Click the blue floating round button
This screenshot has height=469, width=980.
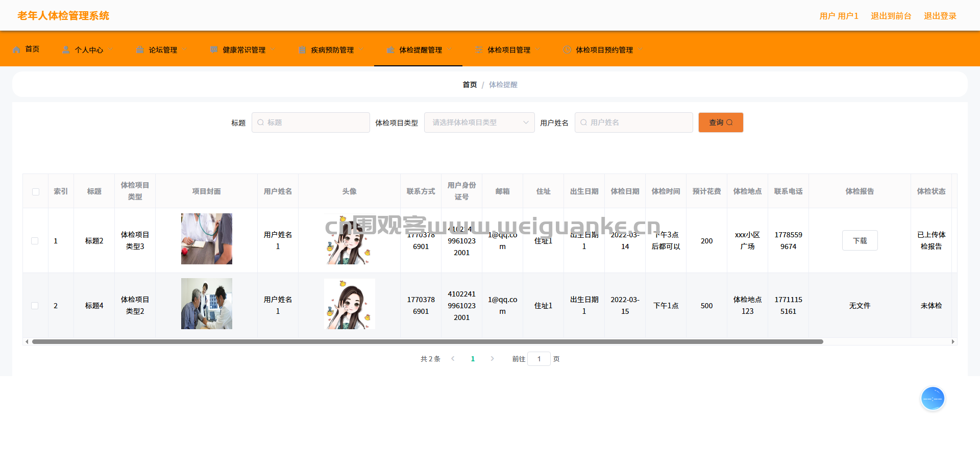pyautogui.click(x=933, y=399)
